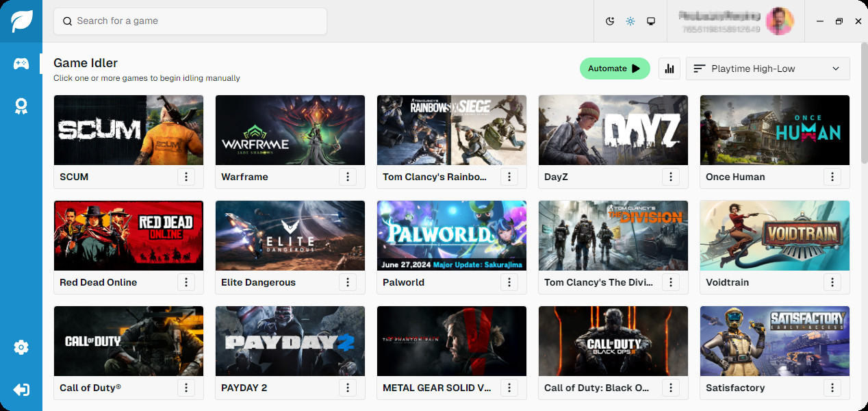The image size is (868, 411).
Task: Switch to light theme sun icon
Action: tap(630, 21)
